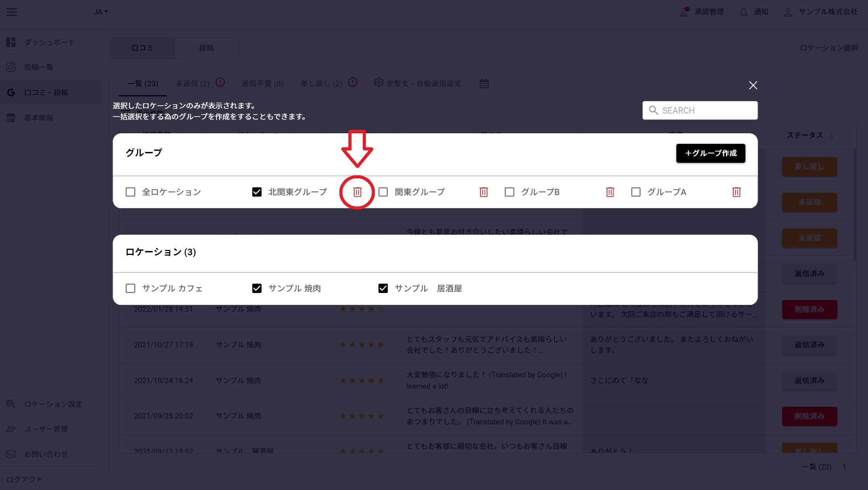
Task: Delete the 北関東グループ group with its trash icon
Action: 357,192
